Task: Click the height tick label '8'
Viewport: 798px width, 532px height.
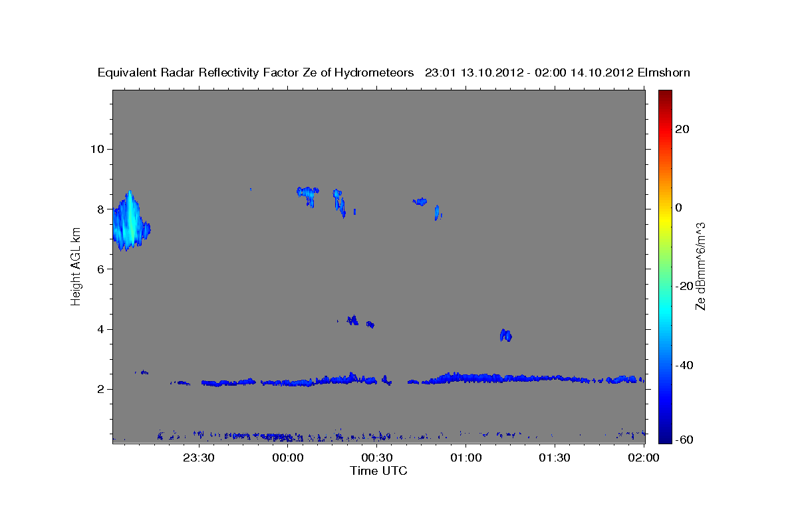Action: (99, 209)
